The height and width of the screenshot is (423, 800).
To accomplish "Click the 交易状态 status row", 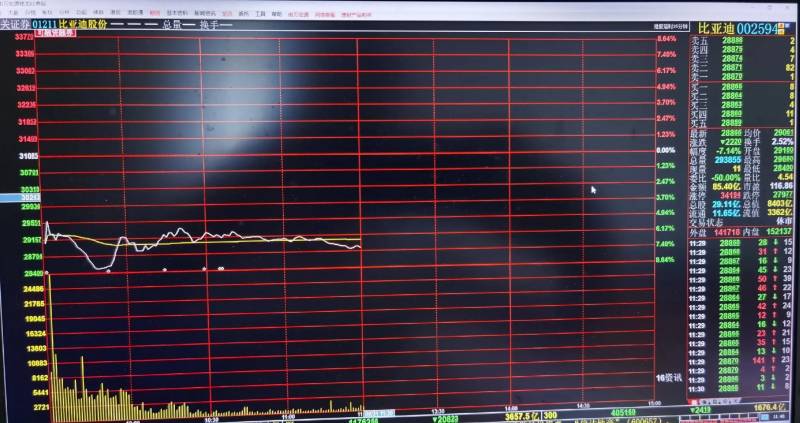I will point(741,222).
